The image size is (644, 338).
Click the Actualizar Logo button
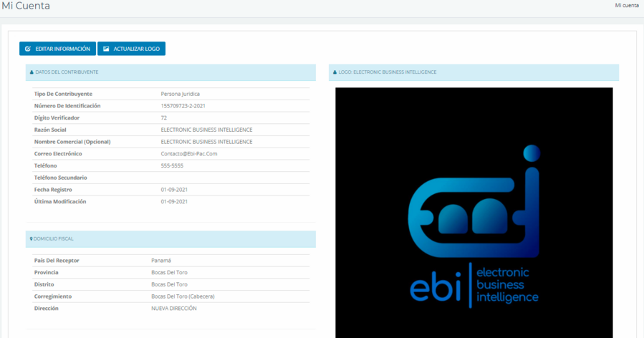pos(131,49)
